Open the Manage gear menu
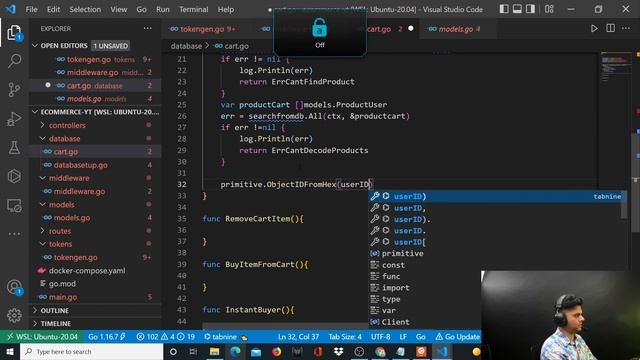 coord(14,315)
